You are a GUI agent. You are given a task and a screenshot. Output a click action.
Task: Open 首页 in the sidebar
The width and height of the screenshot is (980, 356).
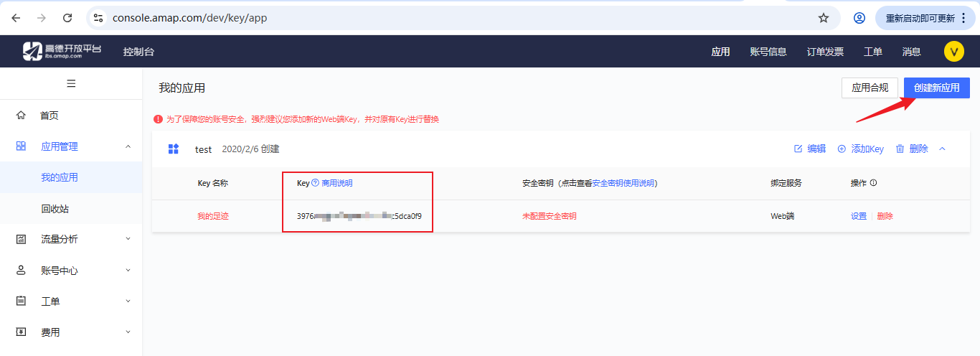point(50,116)
